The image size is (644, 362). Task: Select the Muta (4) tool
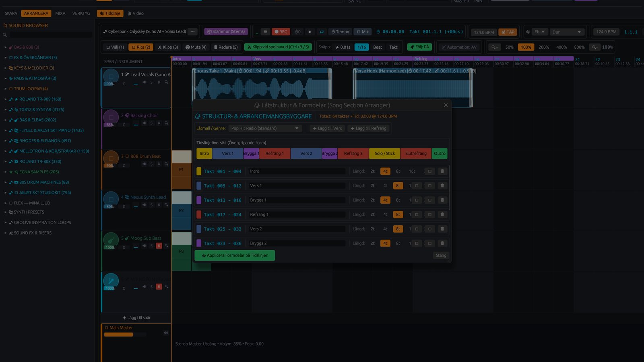pyautogui.click(x=196, y=47)
